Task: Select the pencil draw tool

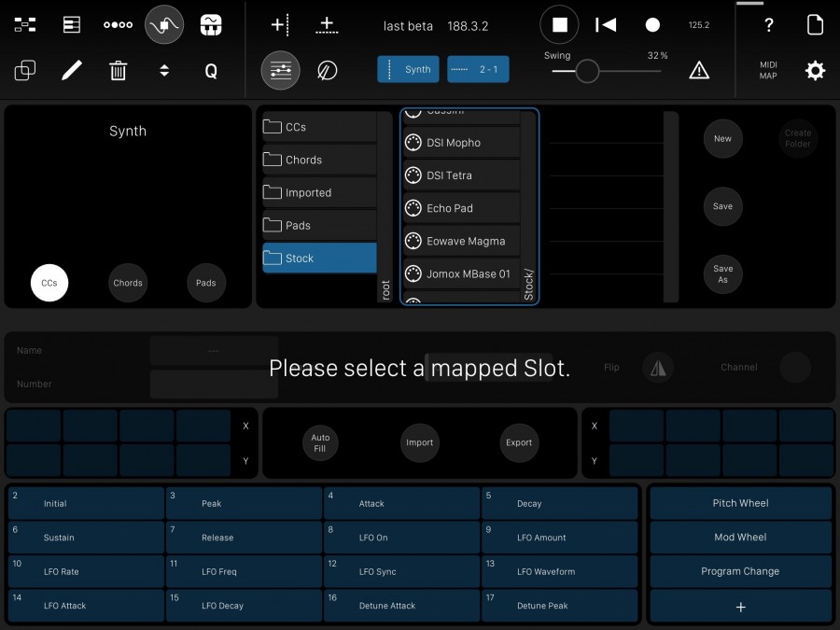Action: (x=72, y=70)
